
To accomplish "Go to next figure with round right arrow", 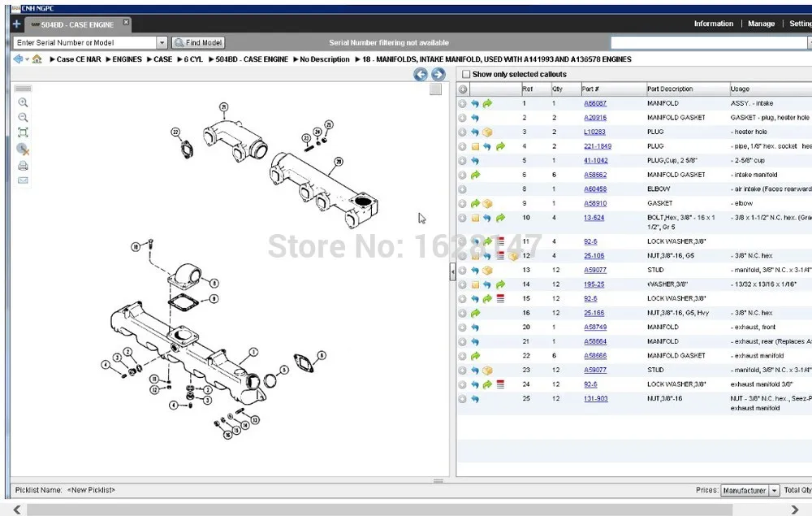I will click(x=438, y=75).
